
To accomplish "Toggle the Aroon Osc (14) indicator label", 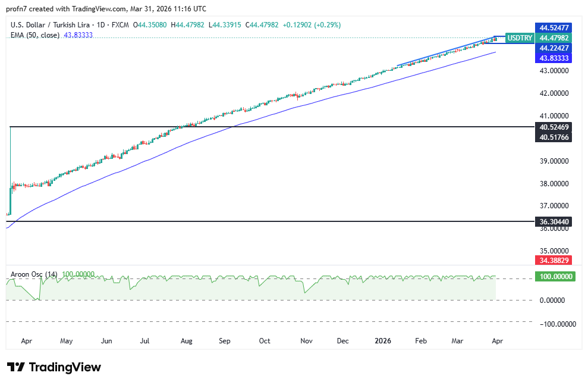I will point(33,274).
